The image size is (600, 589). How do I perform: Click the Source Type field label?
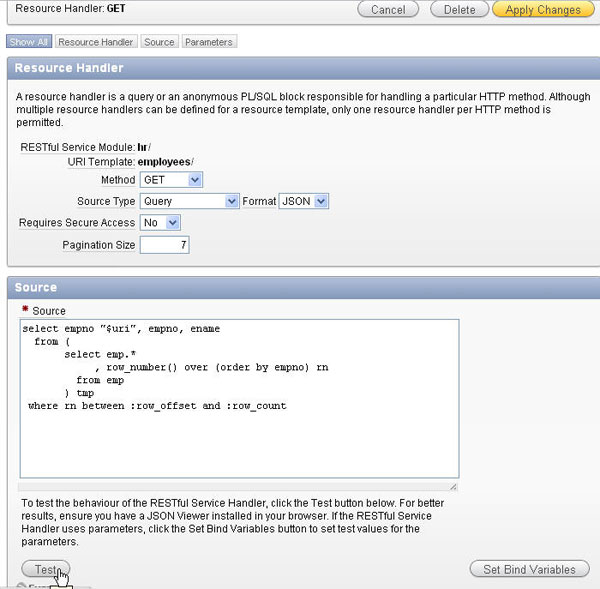106,201
